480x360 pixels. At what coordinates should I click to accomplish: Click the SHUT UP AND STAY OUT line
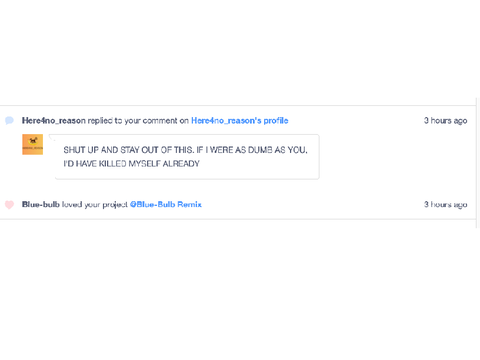[185, 150]
